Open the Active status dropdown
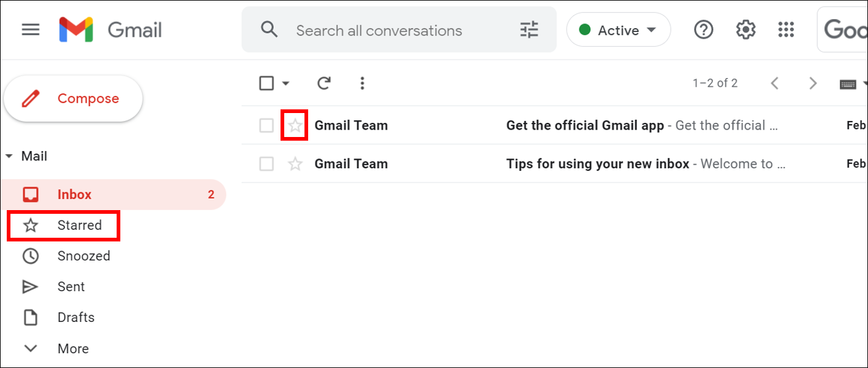This screenshot has width=868, height=368. [x=618, y=29]
